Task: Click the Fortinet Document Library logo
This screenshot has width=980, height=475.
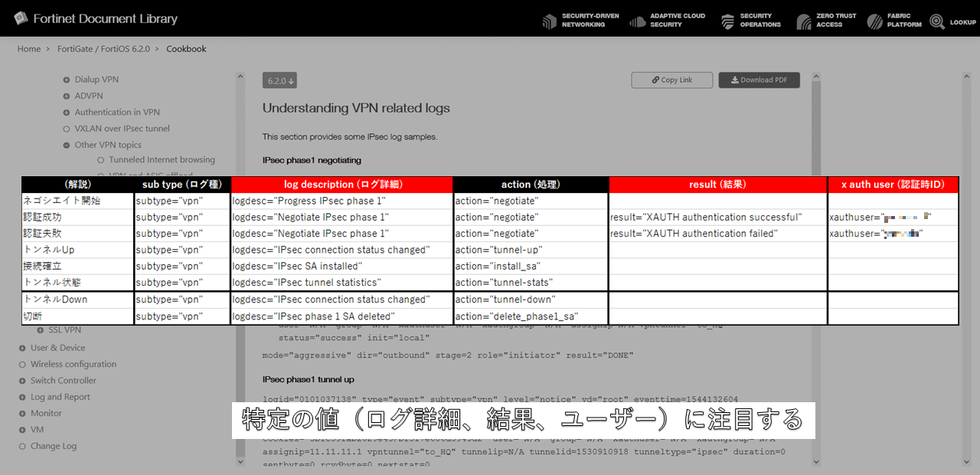Action: pos(96,18)
